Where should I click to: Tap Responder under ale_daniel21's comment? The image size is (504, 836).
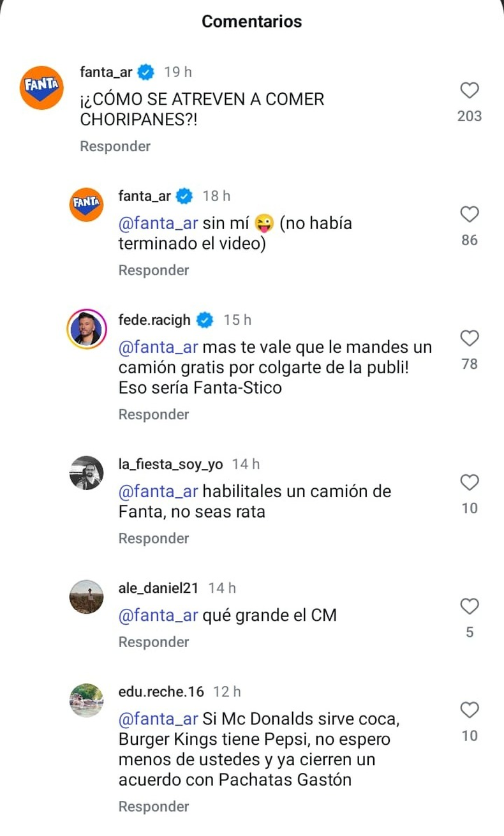(154, 642)
